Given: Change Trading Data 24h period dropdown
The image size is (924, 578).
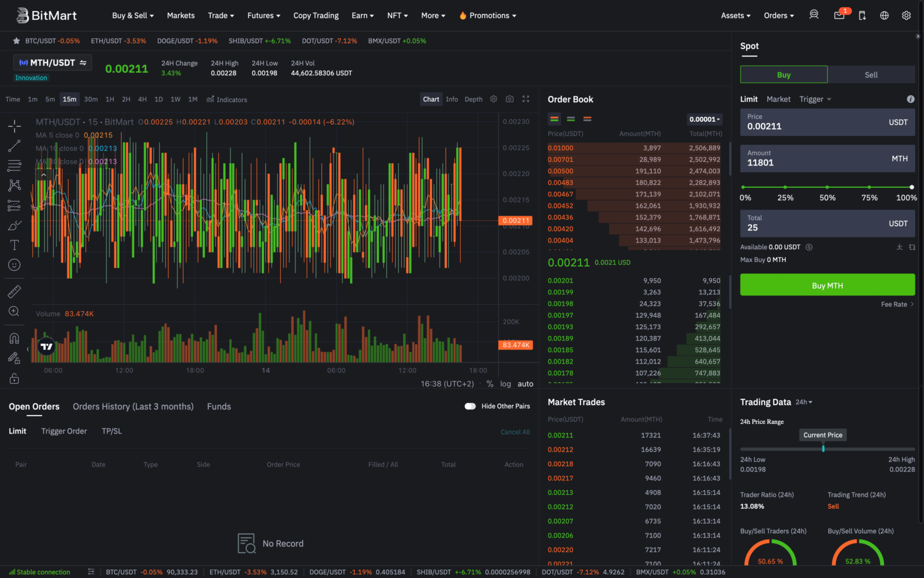Looking at the screenshot, I should [804, 402].
